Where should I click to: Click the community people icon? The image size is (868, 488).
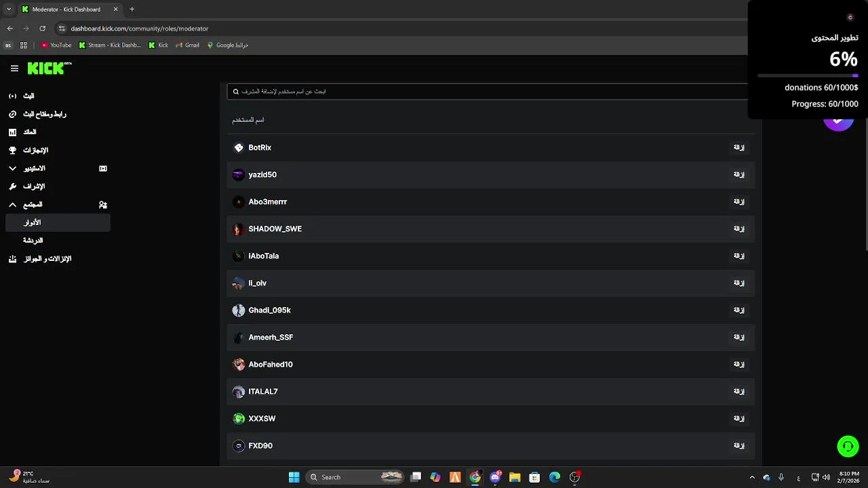pyautogui.click(x=103, y=205)
